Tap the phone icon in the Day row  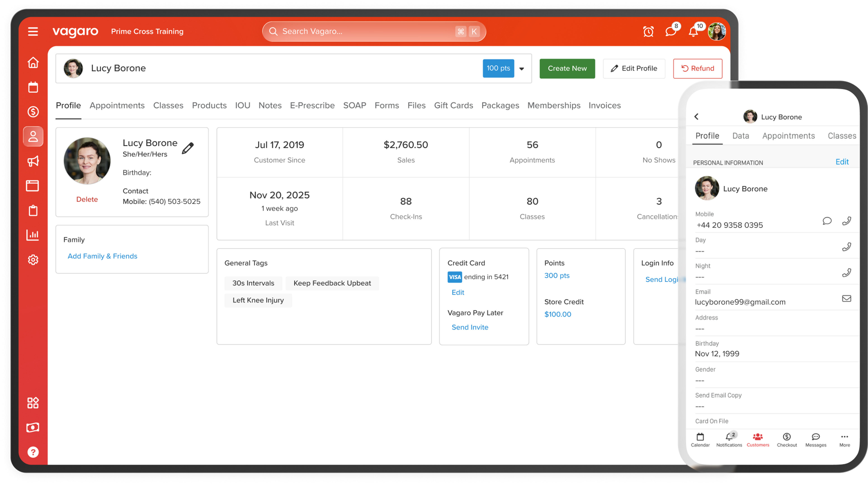point(847,247)
